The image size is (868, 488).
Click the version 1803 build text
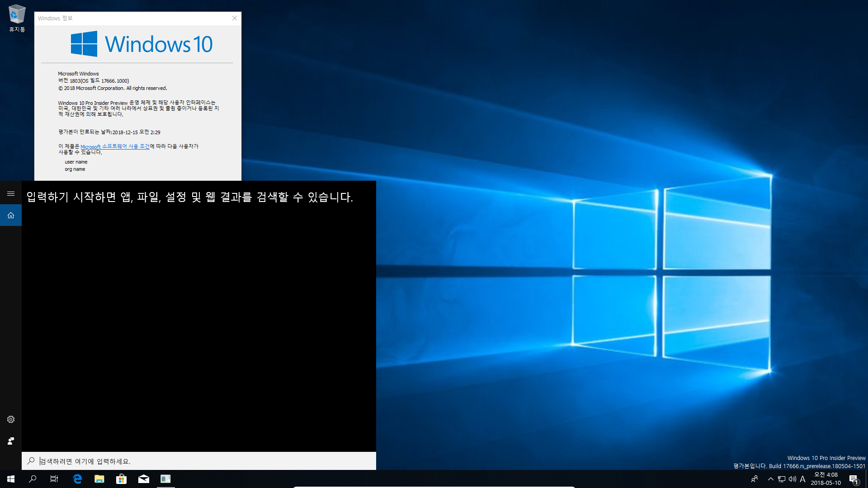(94, 81)
